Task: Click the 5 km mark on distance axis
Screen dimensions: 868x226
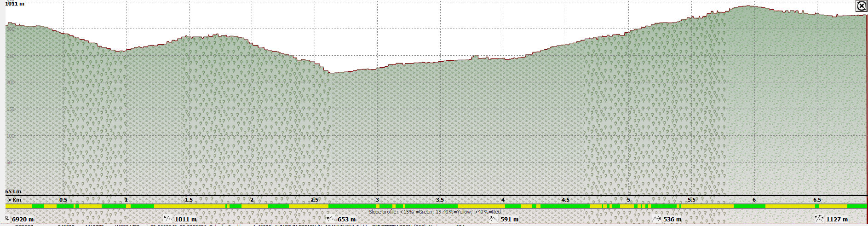Action: click(628, 200)
